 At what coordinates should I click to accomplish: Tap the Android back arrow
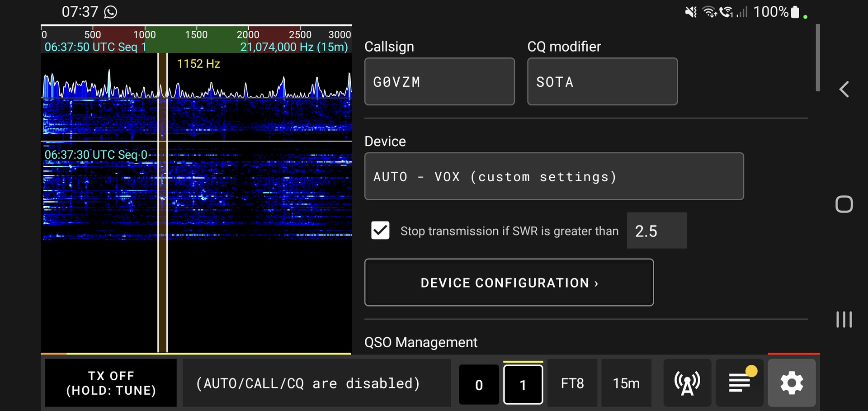[x=844, y=89]
